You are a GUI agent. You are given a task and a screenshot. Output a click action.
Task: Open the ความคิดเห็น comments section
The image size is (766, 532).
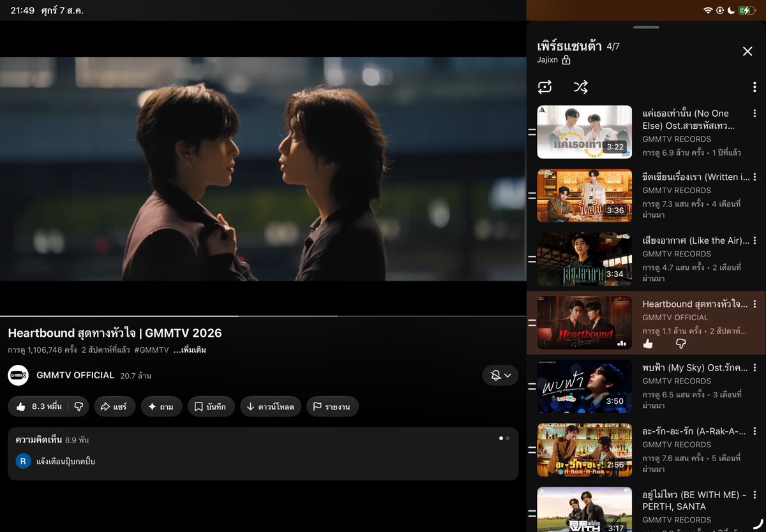(263, 454)
